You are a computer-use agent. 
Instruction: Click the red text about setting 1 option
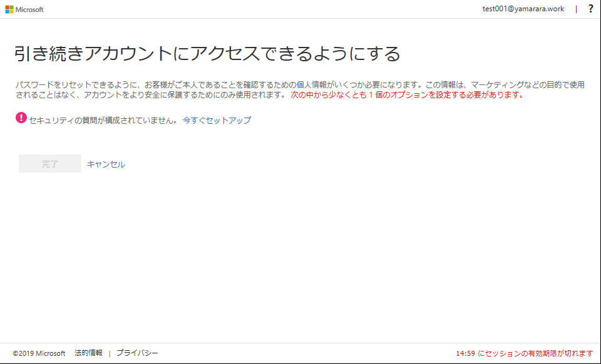[408, 95]
